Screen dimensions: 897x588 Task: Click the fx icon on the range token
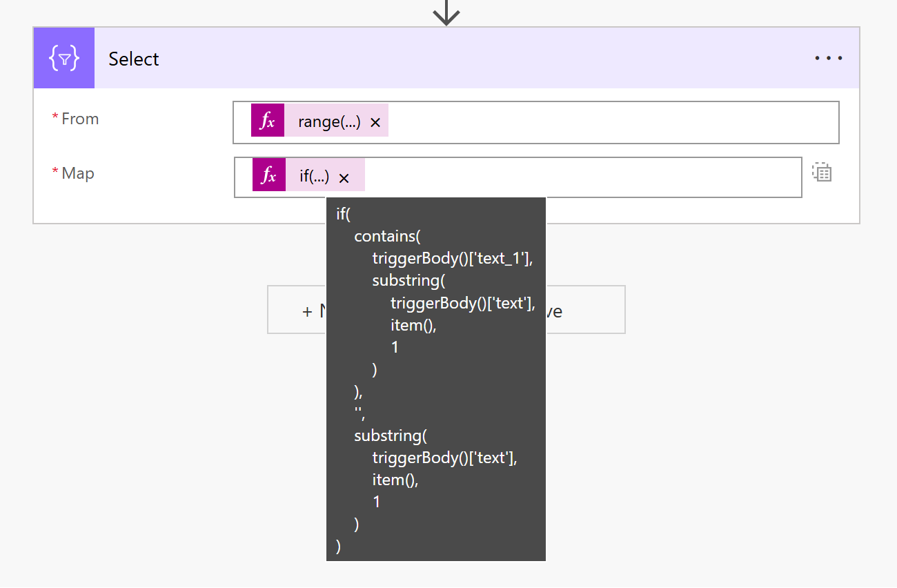tap(268, 119)
